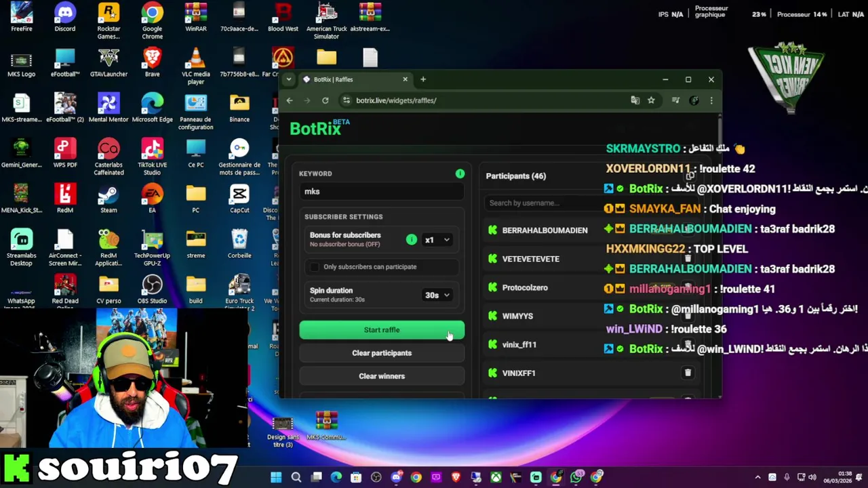Open the Chrome profile avatar

[694, 100]
